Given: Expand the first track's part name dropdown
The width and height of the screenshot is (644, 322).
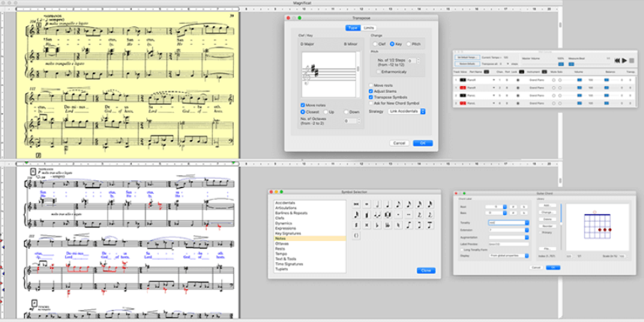Looking at the screenshot, I should click(493, 80).
